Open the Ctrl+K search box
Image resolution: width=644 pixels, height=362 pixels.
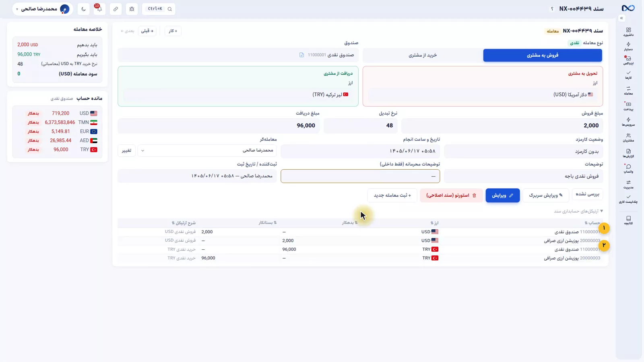click(x=159, y=9)
